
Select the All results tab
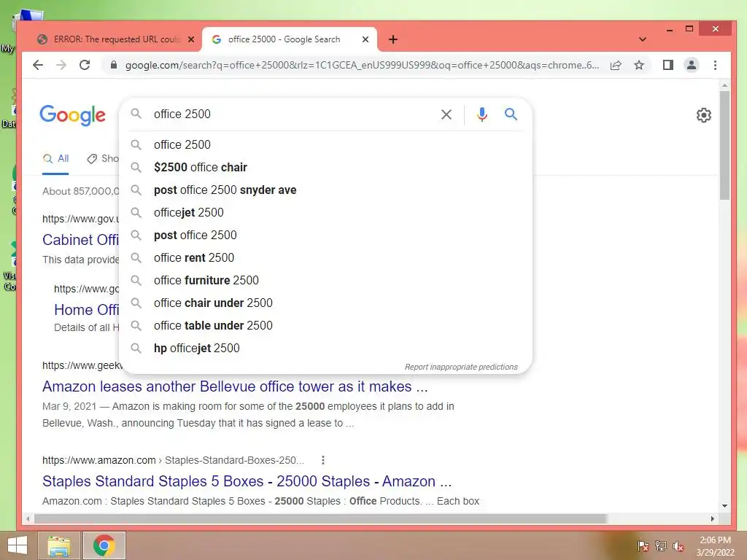[x=55, y=158]
